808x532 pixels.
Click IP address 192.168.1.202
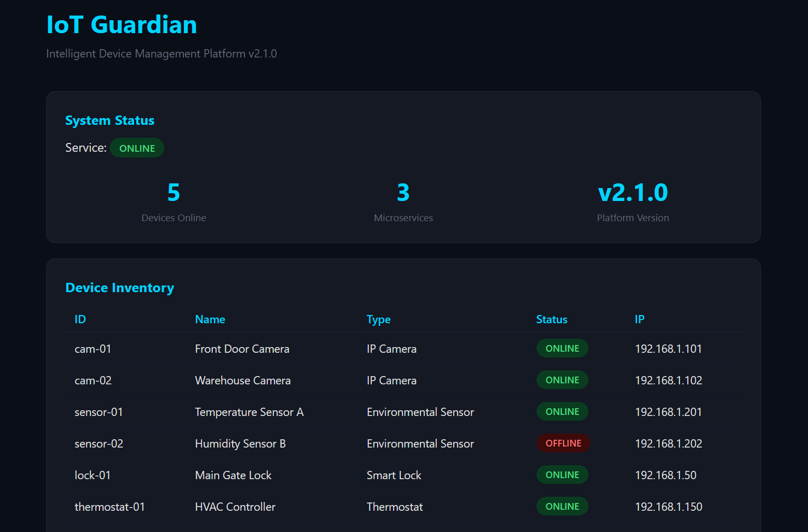668,444
